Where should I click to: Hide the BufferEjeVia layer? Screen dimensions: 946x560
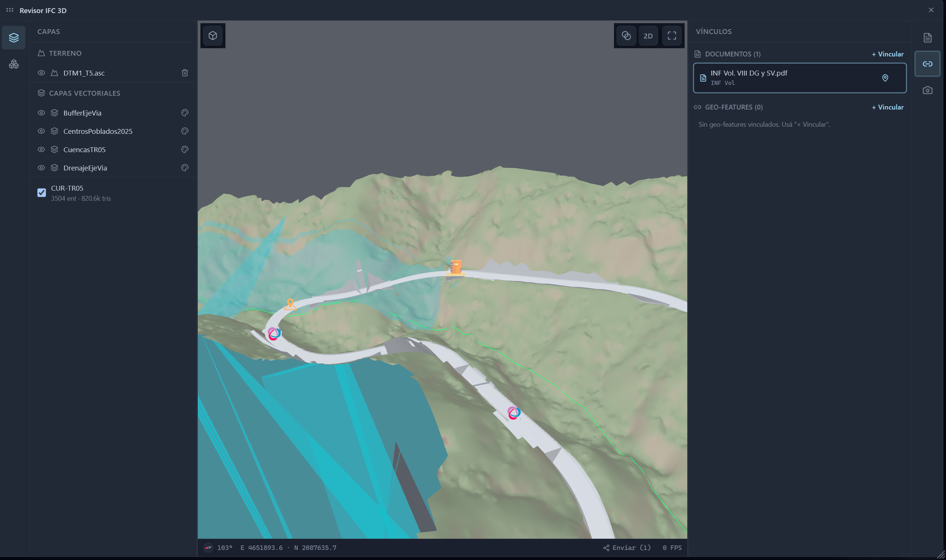(42, 113)
